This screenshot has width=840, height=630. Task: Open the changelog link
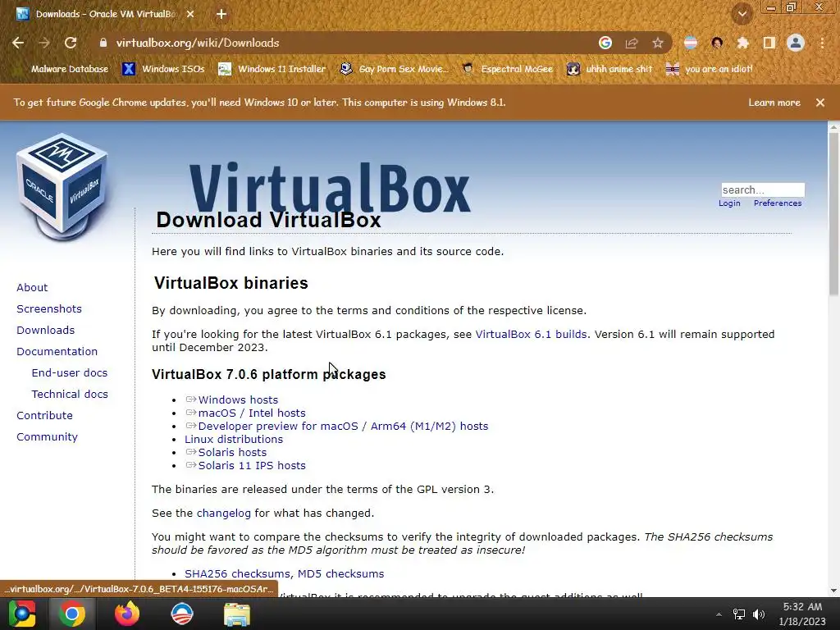coord(223,514)
